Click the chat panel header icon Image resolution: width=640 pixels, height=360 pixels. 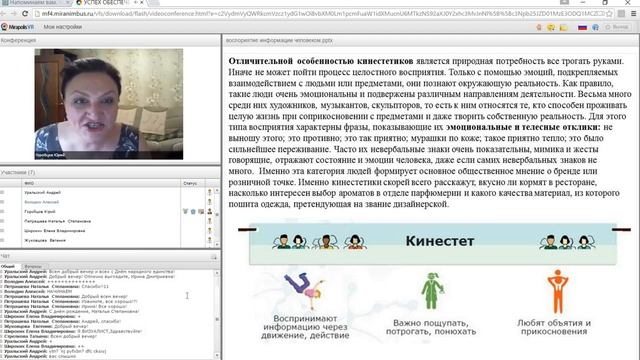click(x=213, y=257)
